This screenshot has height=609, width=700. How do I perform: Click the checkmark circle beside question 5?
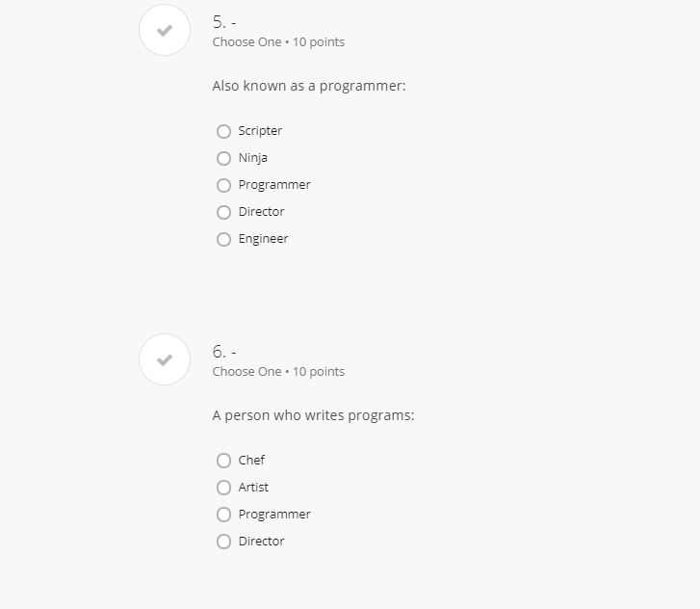(165, 31)
